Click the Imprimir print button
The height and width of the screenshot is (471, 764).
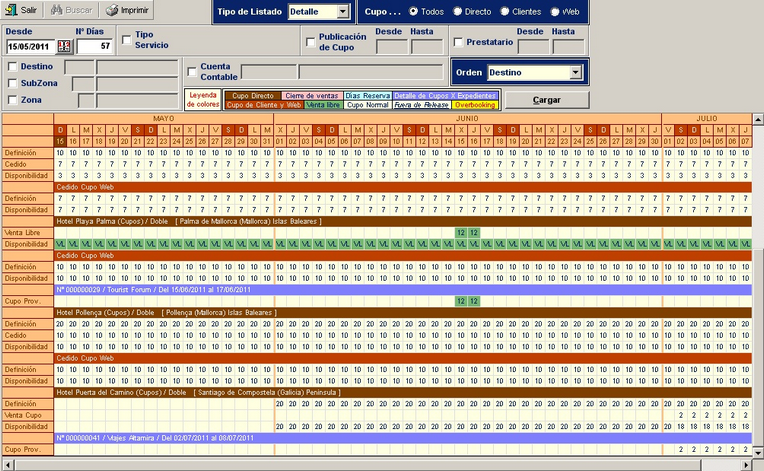click(127, 10)
